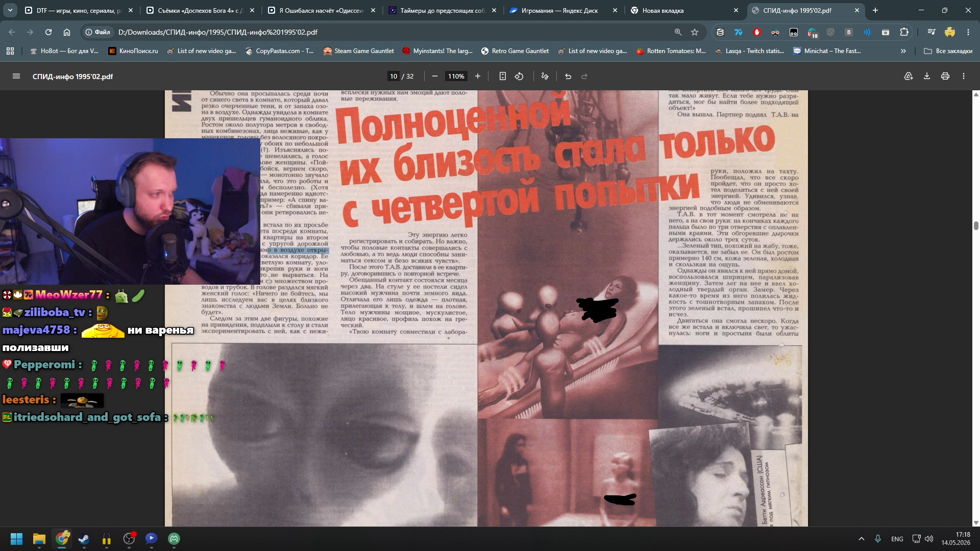980x551 pixels.
Task: Zoom in on the PDF page
Action: 478,76
